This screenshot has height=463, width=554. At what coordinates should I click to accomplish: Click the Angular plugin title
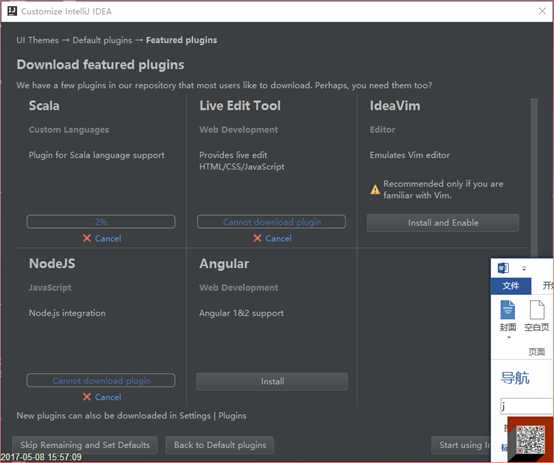tap(224, 264)
